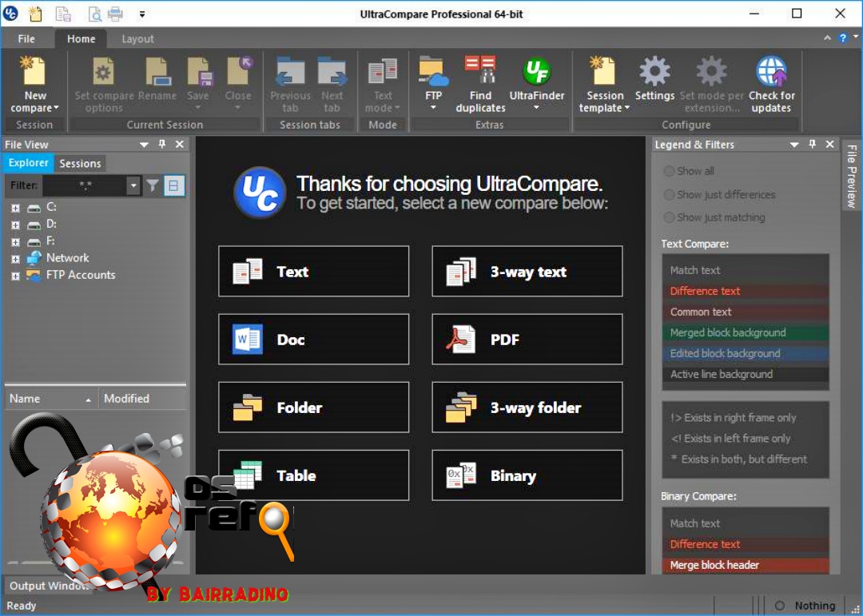Open the File Preview side tab

852,176
